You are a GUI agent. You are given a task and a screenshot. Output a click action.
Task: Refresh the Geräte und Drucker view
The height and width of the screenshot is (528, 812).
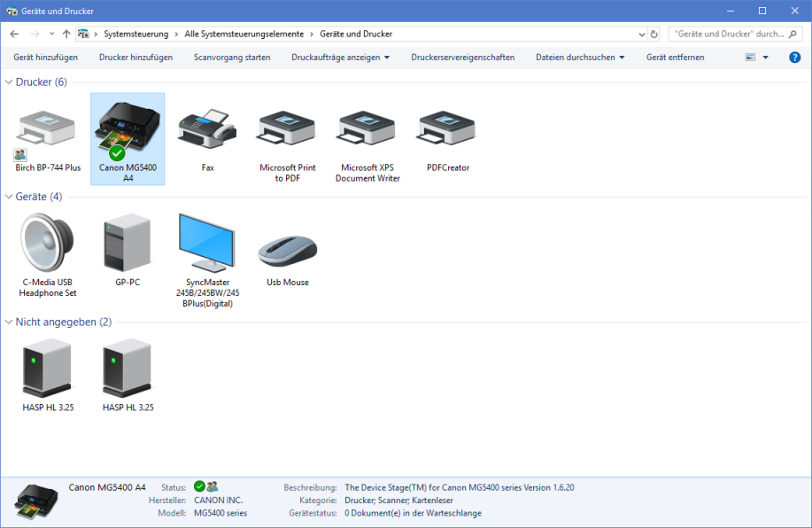click(x=654, y=35)
